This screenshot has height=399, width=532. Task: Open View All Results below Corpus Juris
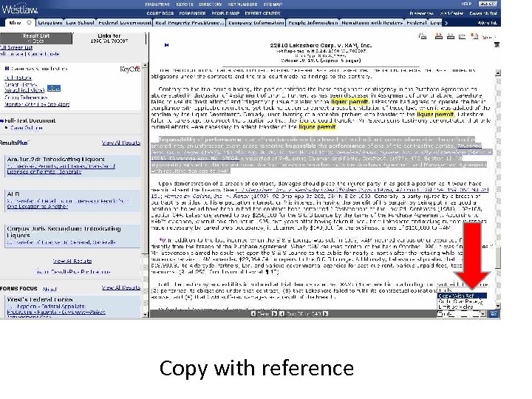(72, 261)
